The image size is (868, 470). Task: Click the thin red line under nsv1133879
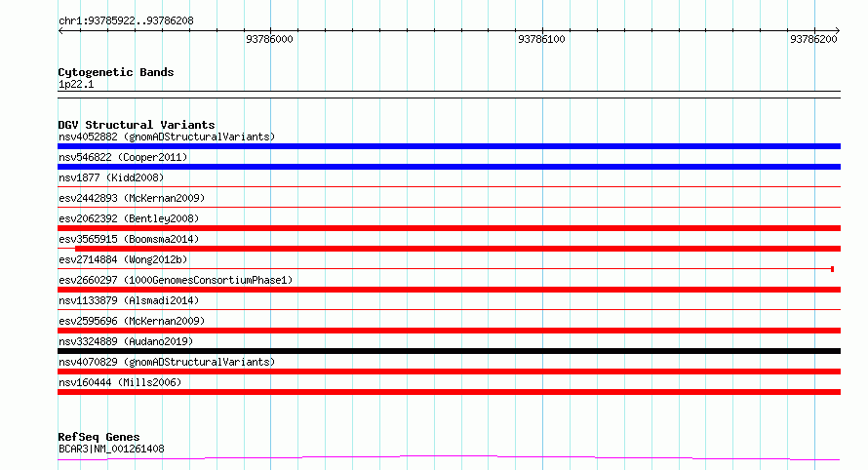click(x=449, y=310)
